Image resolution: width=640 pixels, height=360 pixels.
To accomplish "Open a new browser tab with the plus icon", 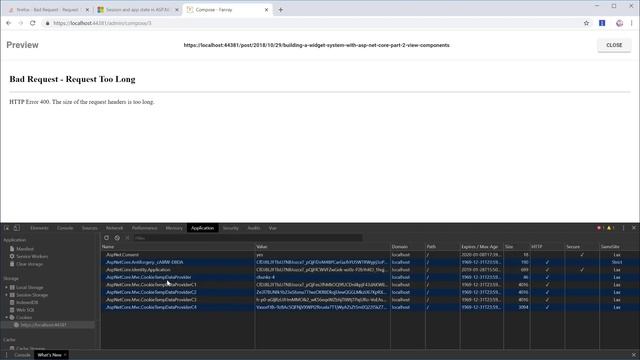I will point(280,10).
